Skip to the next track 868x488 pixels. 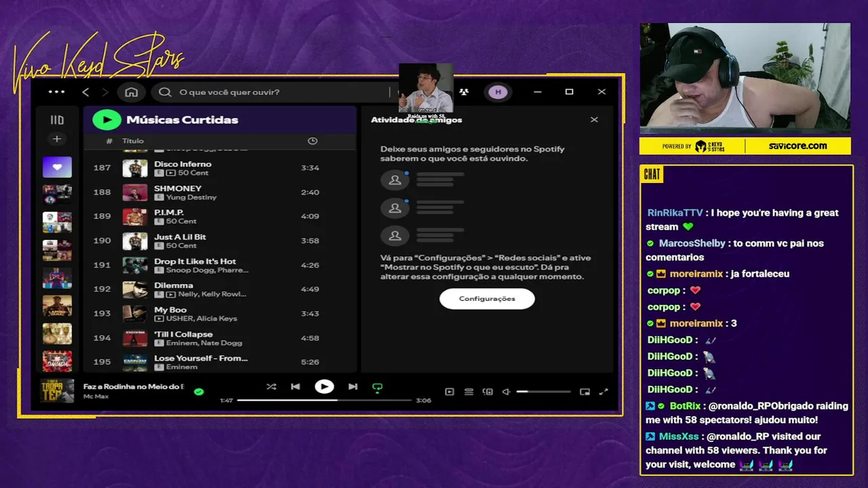pyautogui.click(x=353, y=386)
